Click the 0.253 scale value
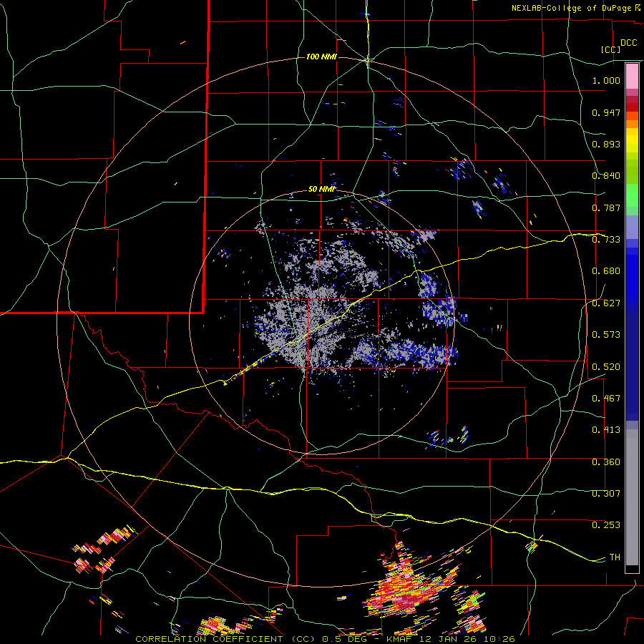 coord(606,525)
